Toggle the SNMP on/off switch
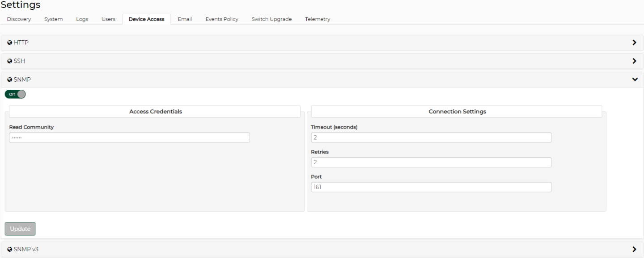Image resolution: width=644 pixels, height=258 pixels. [15, 94]
